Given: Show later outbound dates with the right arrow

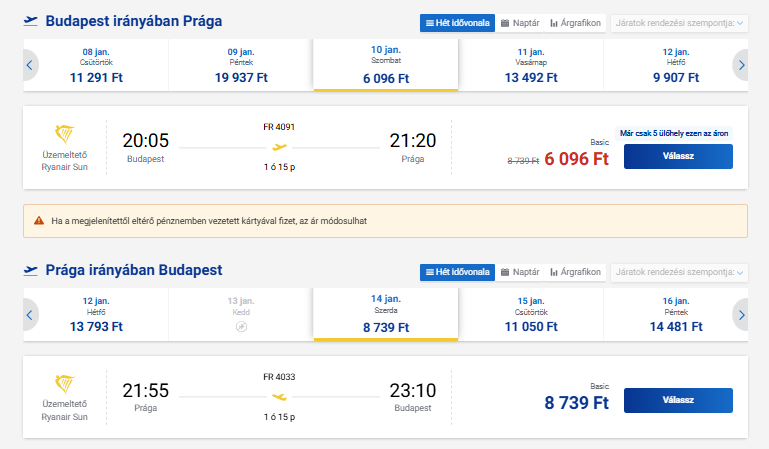Looking at the screenshot, I should (x=740, y=65).
